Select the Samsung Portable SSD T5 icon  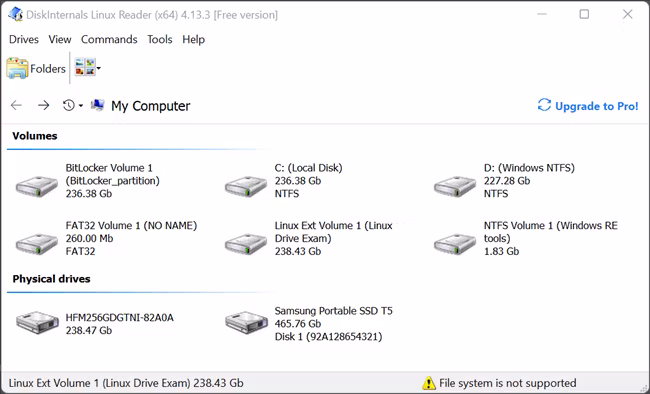point(246,322)
